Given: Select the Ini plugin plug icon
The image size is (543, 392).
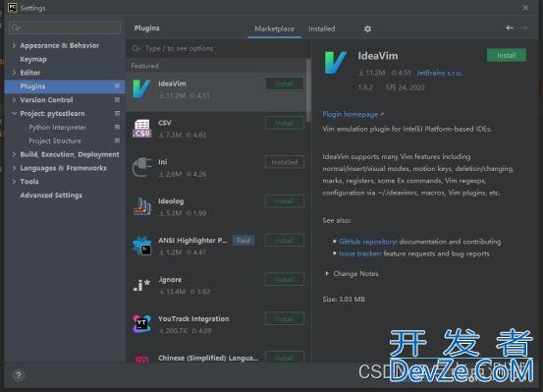Looking at the screenshot, I should point(142,167).
